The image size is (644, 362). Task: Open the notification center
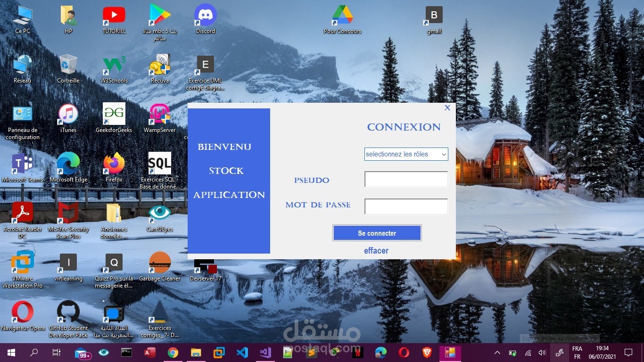click(628, 353)
